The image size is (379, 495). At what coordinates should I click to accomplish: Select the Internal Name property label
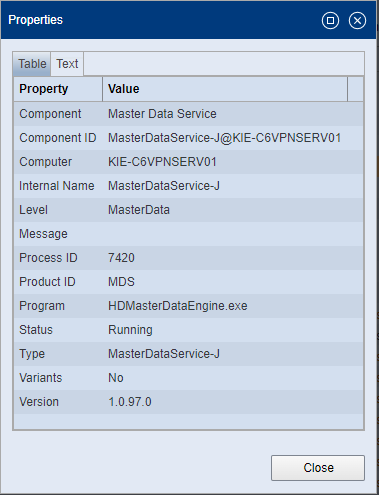click(x=57, y=186)
